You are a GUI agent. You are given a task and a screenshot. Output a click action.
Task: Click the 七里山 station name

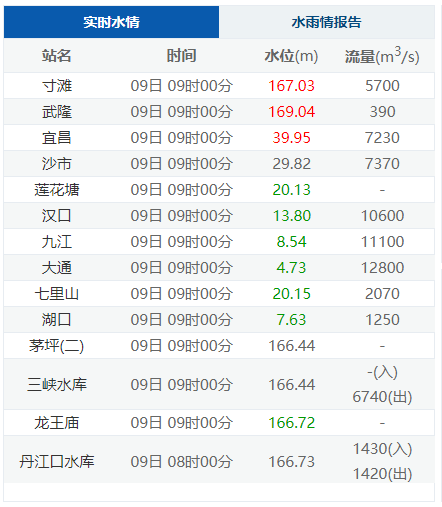coord(57,294)
